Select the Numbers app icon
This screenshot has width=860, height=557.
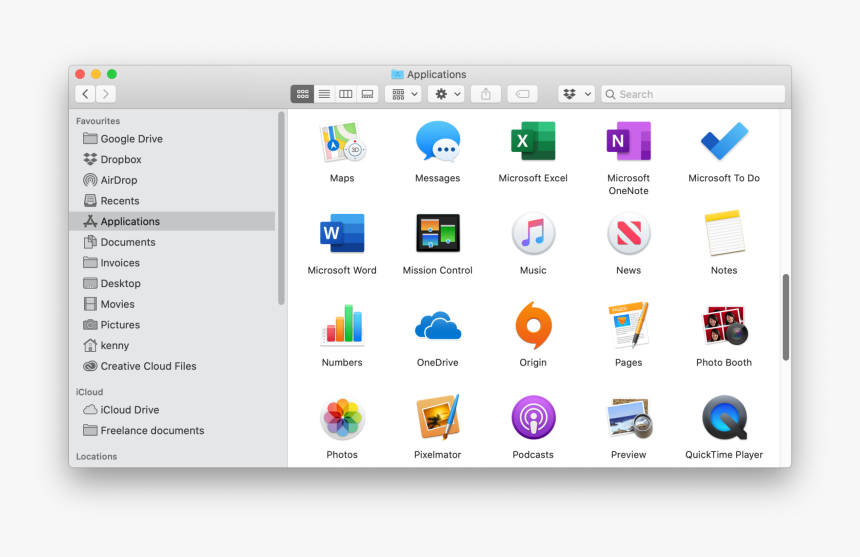tap(342, 325)
